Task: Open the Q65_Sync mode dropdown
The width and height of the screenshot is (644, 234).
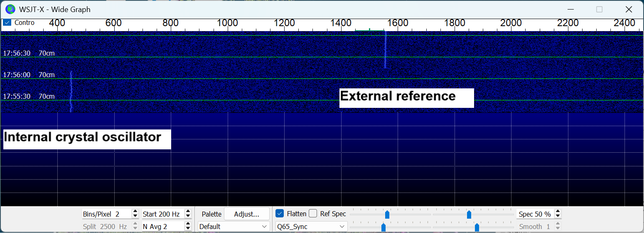Action: coord(312,227)
